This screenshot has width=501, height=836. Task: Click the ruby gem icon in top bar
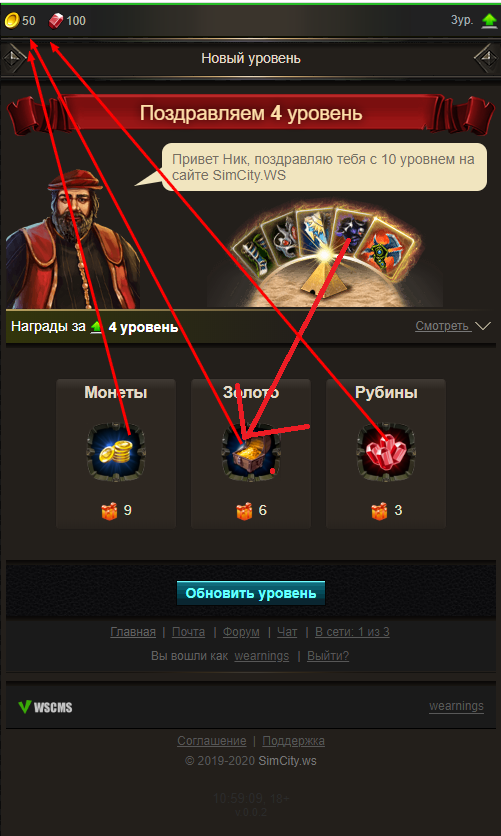pos(56,21)
